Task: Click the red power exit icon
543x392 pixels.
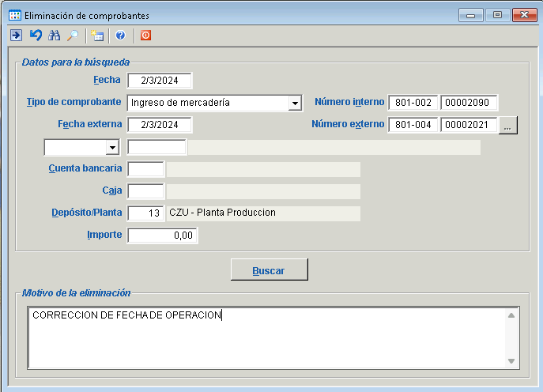Action: (145, 36)
